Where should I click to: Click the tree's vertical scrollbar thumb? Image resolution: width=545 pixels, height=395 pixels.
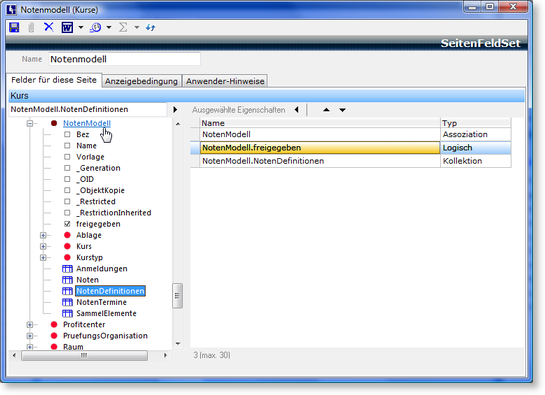tap(178, 296)
